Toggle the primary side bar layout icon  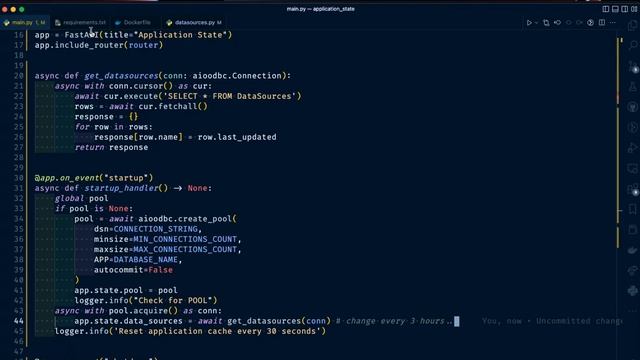[x=605, y=9]
